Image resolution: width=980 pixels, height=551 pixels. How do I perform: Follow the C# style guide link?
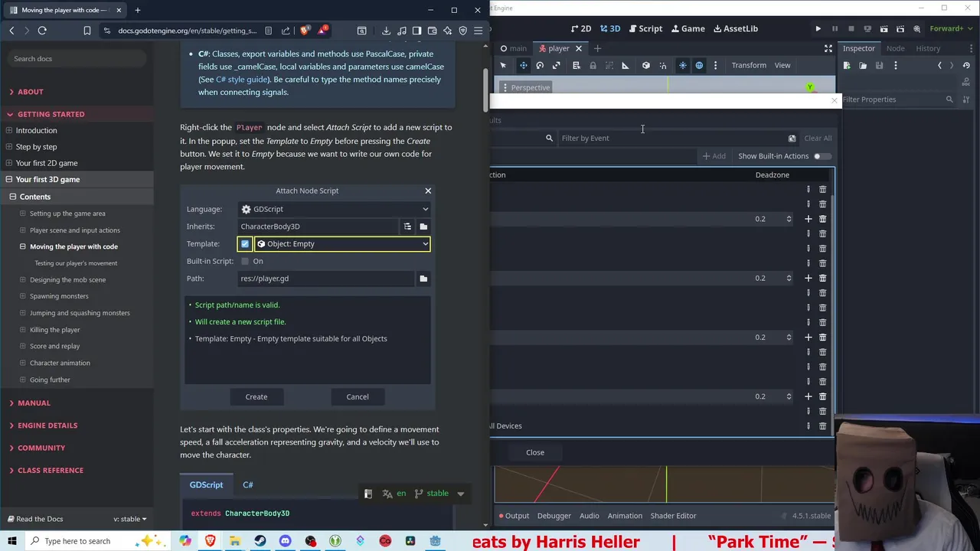click(242, 80)
